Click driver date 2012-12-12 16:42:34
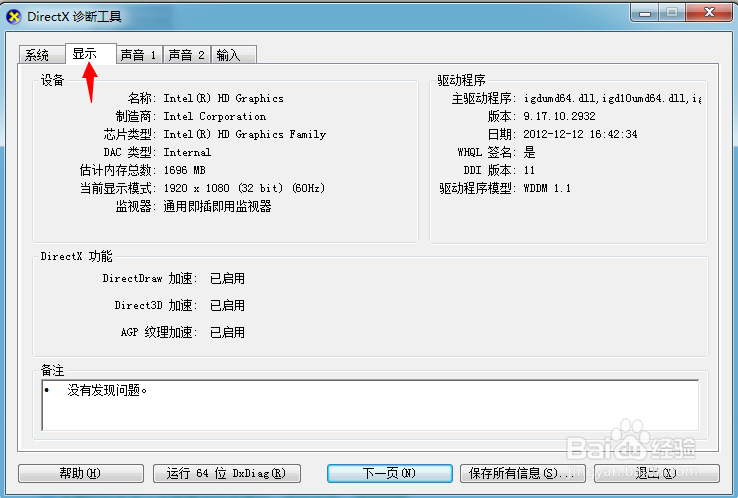The width and height of the screenshot is (738, 498). (580, 135)
